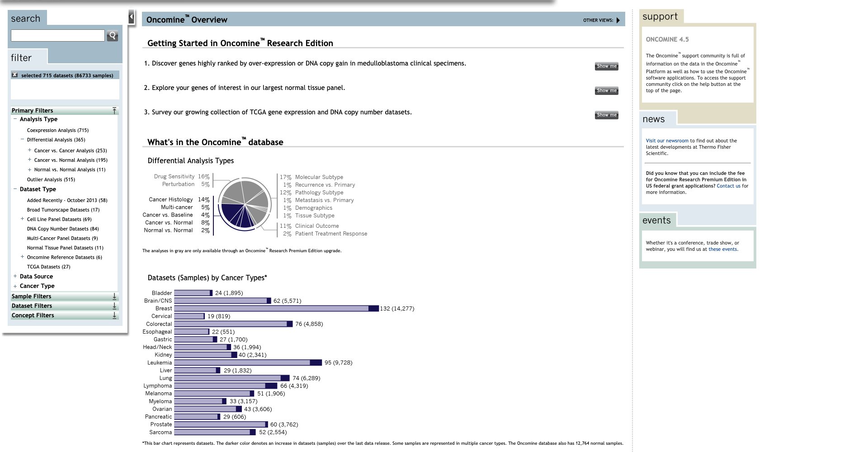Click the Drug Sensitivity 16% label
Screen dimensions: 868x452
coord(182,176)
